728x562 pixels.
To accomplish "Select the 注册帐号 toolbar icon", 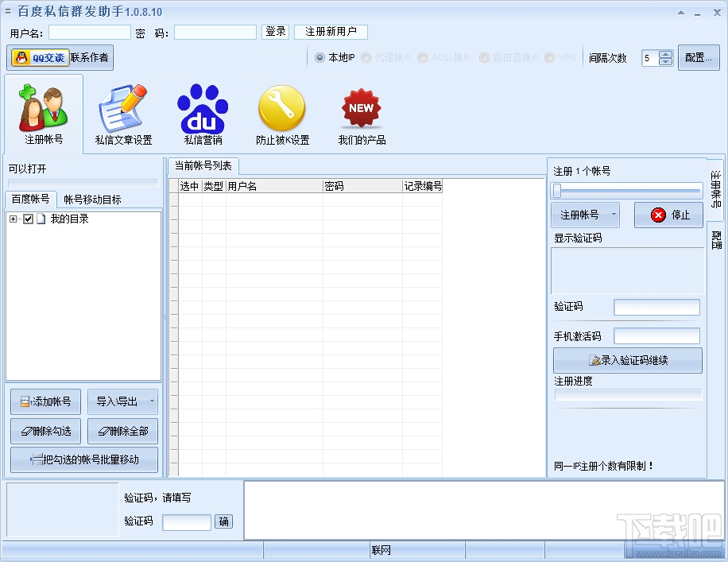I will click(42, 111).
